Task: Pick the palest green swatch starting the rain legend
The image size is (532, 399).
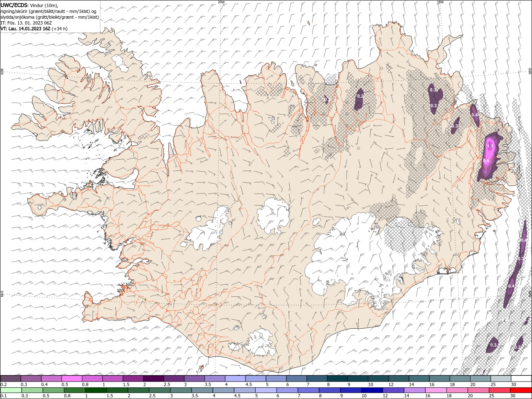Action: click(11, 390)
